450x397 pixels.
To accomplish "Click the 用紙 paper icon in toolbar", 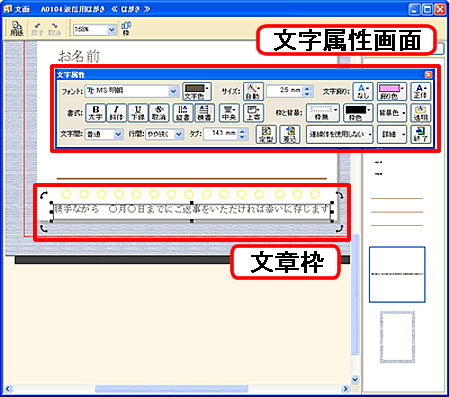I will click(x=16, y=29).
